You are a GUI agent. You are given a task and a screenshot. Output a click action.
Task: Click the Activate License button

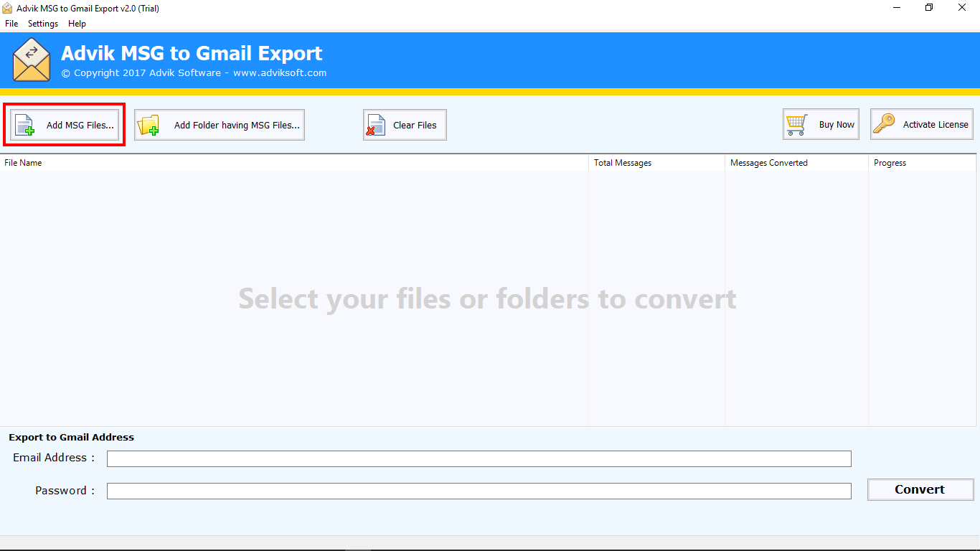click(922, 124)
